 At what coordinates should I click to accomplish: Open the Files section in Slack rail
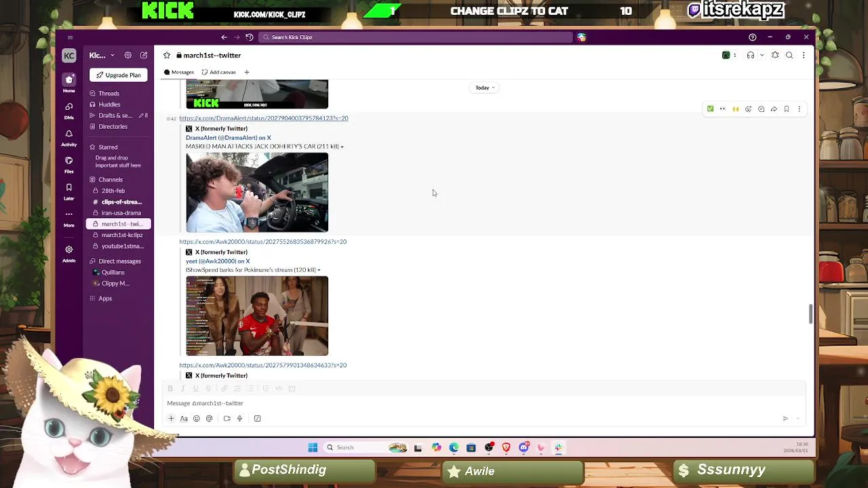click(68, 164)
